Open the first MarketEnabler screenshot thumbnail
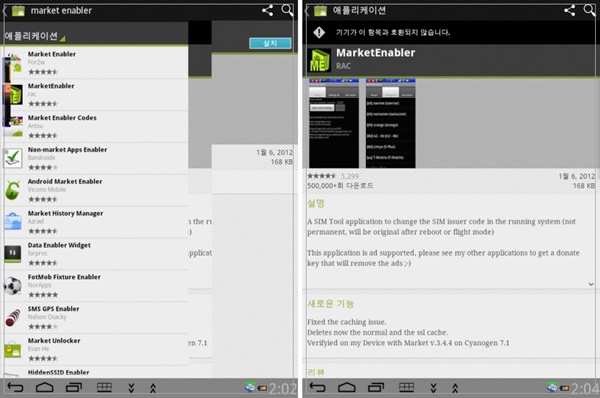The width and height of the screenshot is (600, 398). coord(334,123)
